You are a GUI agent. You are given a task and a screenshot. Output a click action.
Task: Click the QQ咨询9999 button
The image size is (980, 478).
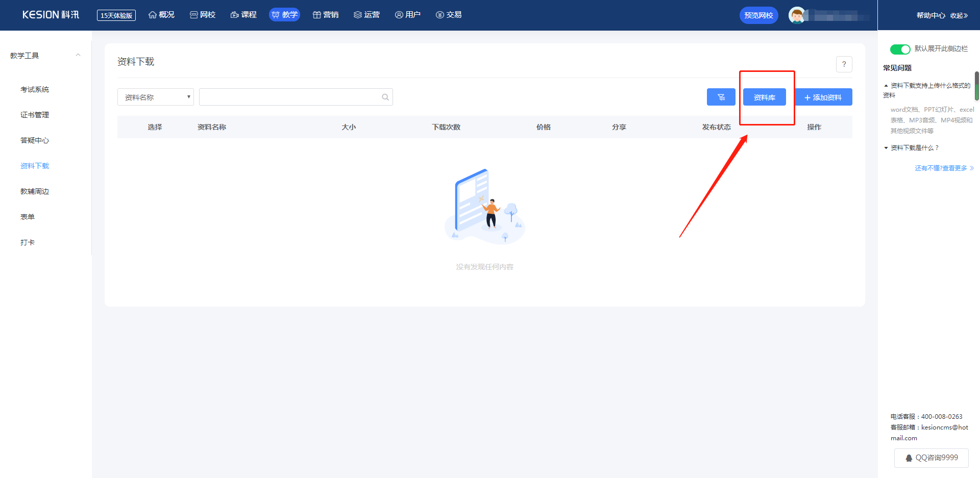tap(932, 458)
